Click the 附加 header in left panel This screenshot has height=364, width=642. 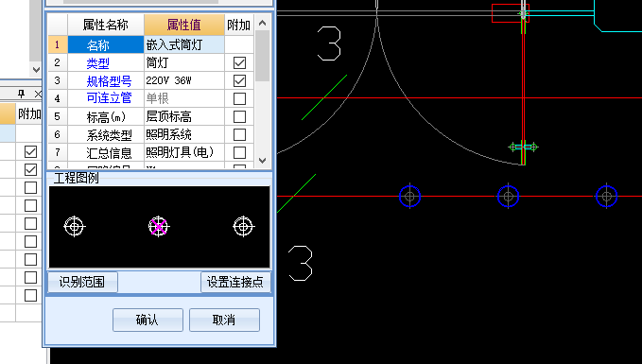click(29, 113)
